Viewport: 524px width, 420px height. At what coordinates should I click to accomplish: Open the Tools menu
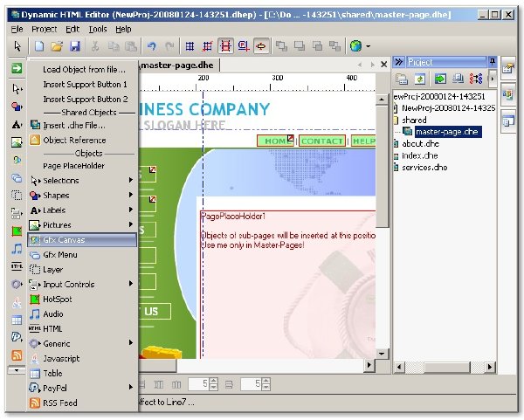98,30
